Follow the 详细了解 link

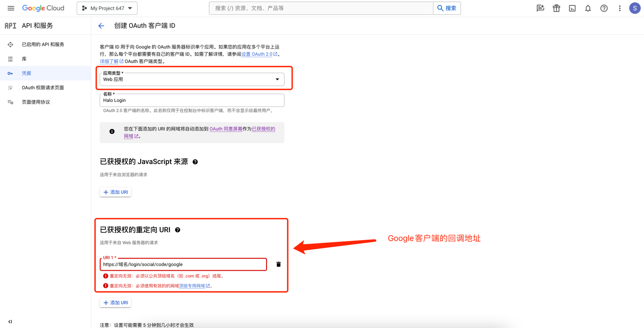point(111,61)
